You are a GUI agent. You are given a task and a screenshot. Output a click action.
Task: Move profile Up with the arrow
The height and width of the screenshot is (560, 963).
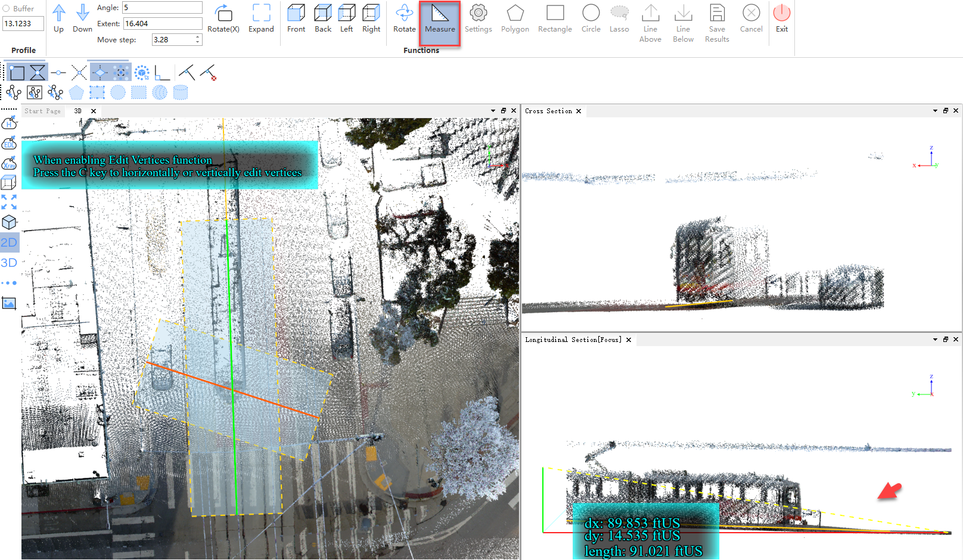58,18
